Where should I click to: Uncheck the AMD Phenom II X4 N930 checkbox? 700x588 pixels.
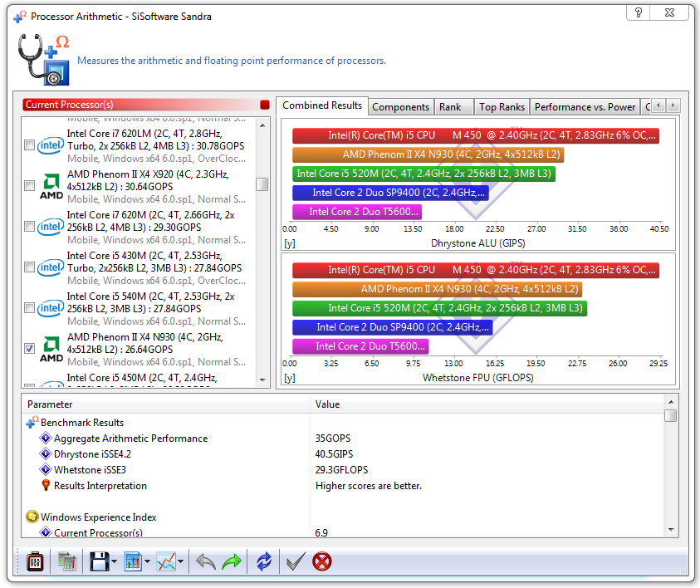point(29,348)
